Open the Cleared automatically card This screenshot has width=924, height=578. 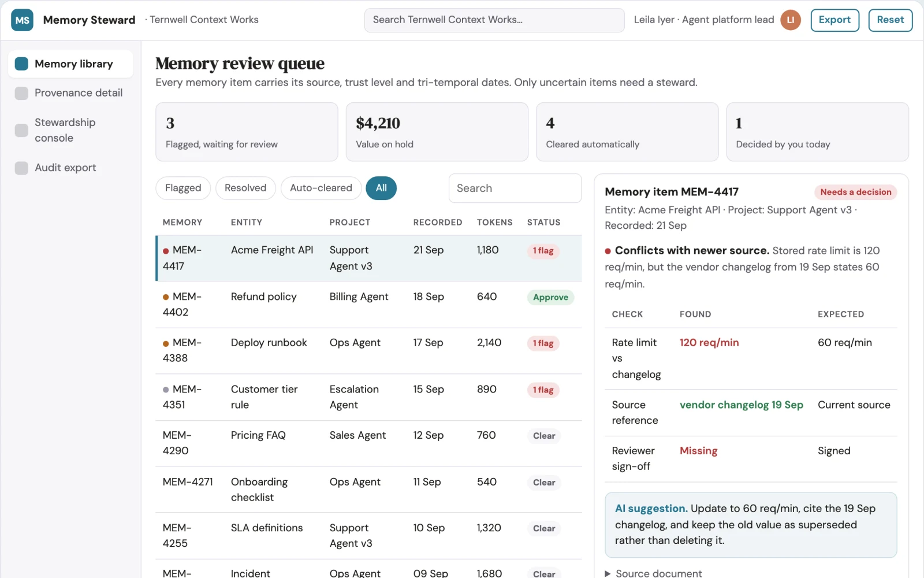click(x=627, y=132)
